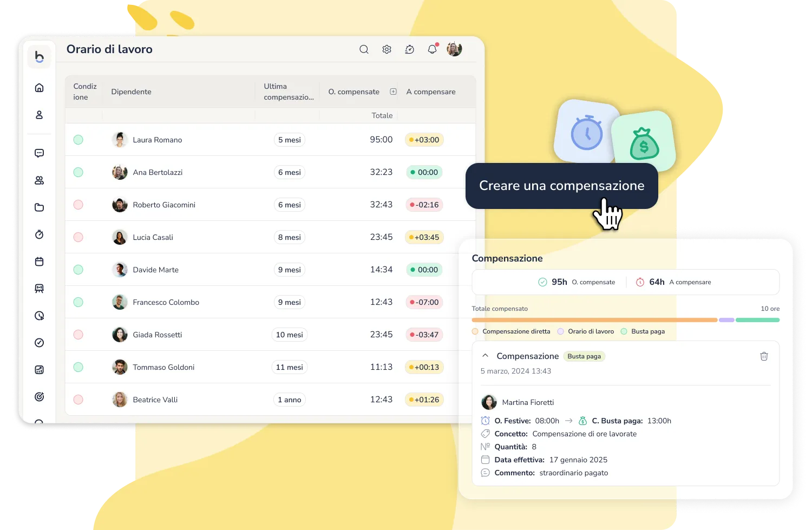Screen dimensions: 812x530
Task: Click the orange segment of the compensation bar
Action: pyautogui.click(x=594, y=320)
